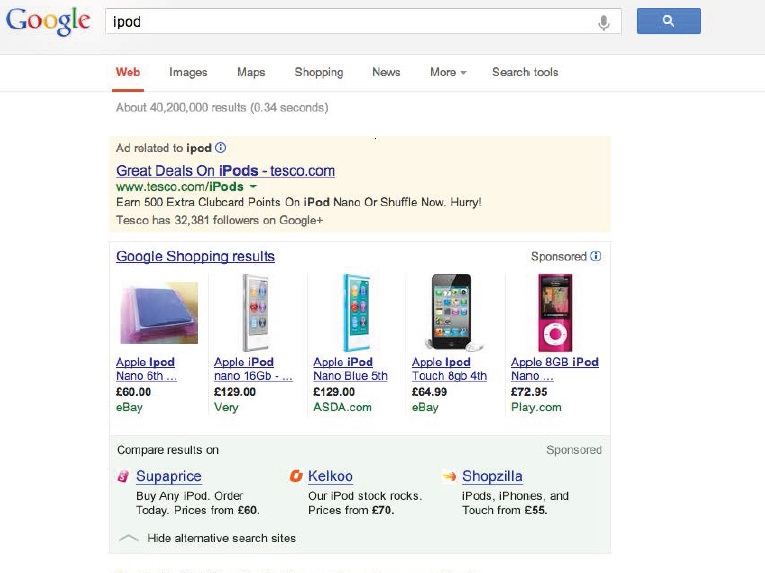Open the Google Shopping results link
The width and height of the screenshot is (765, 573).
point(195,257)
